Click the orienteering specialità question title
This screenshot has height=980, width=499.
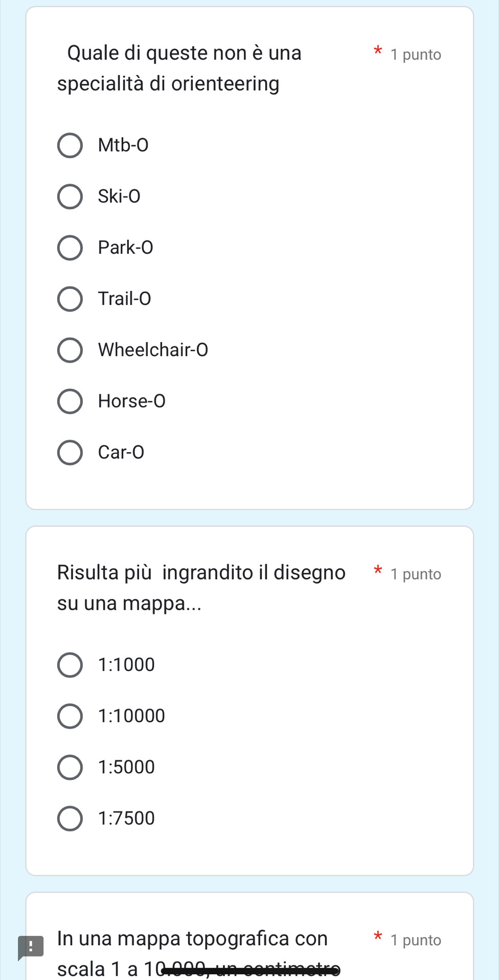point(179,68)
